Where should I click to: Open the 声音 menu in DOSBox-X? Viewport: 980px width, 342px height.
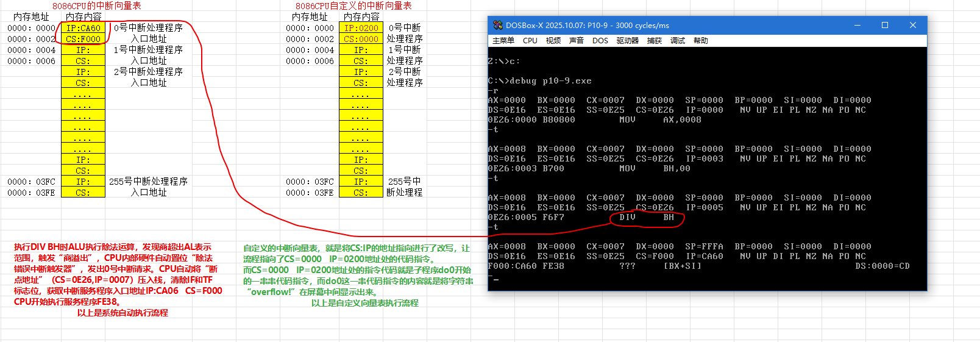point(577,41)
